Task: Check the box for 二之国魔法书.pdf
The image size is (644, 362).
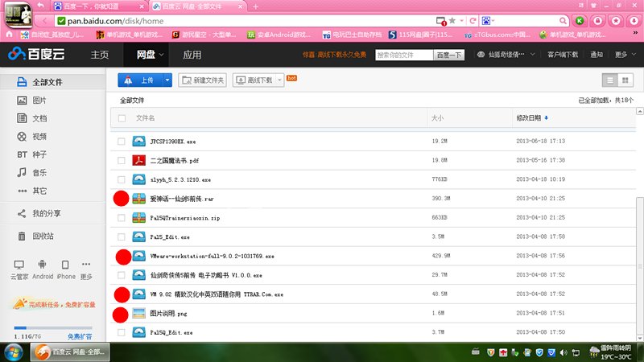Action: click(x=122, y=160)
